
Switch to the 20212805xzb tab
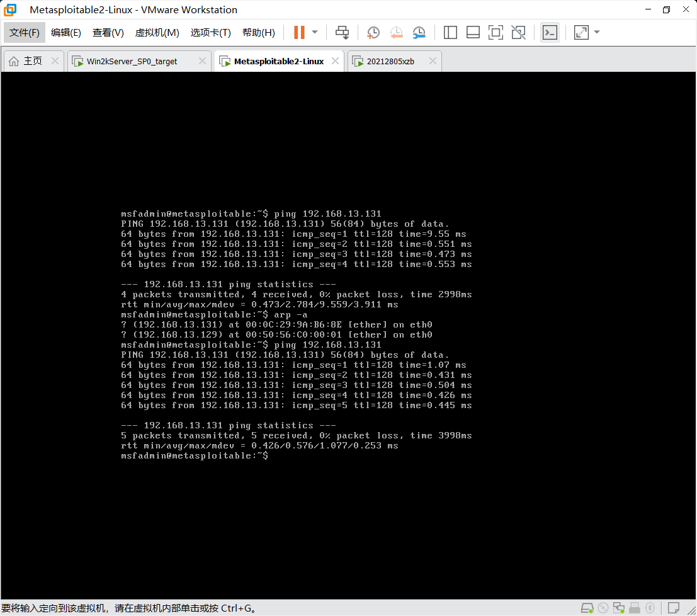point(390,61)
